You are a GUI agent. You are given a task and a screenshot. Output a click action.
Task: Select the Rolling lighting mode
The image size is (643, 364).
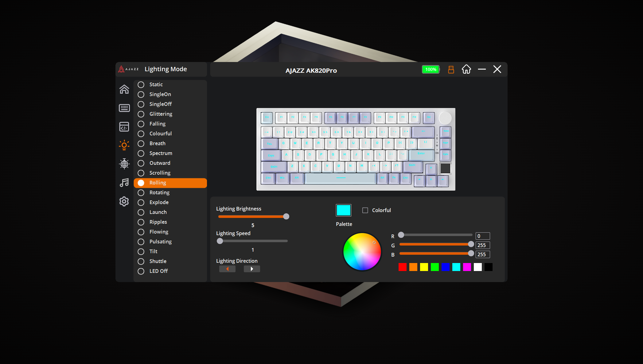coord(170,183)
